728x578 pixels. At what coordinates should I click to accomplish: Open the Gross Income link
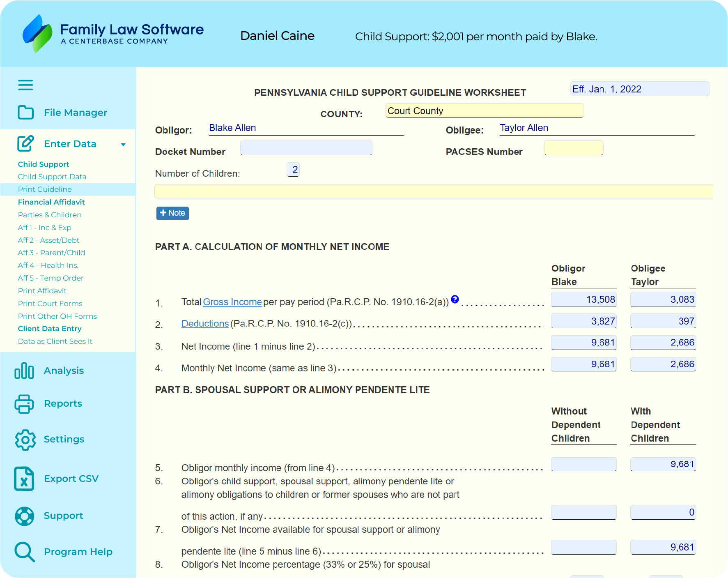point(232,302)
